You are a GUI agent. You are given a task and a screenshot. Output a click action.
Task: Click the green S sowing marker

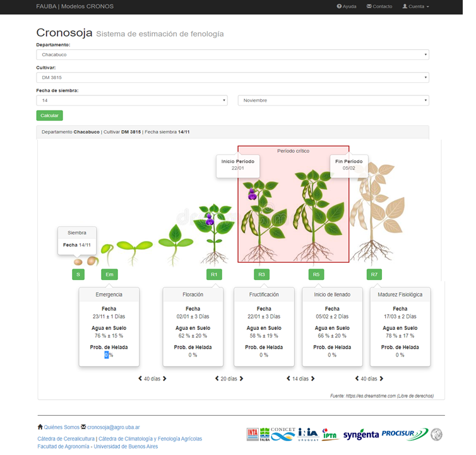(x=78, y=274)
